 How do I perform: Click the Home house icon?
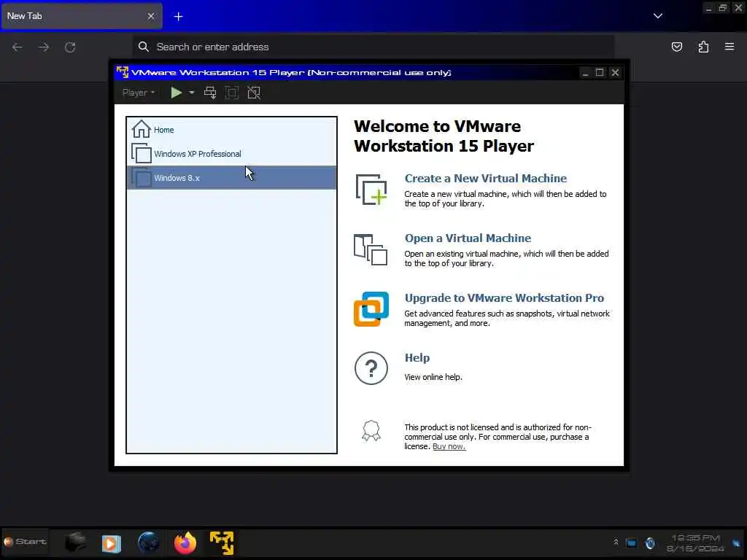coord(141,128)
